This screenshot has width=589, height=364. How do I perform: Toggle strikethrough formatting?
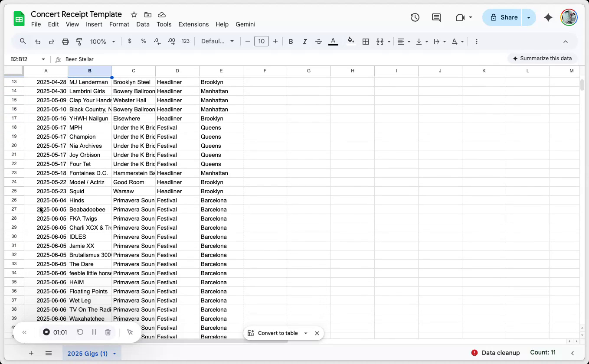coord(319,42)
